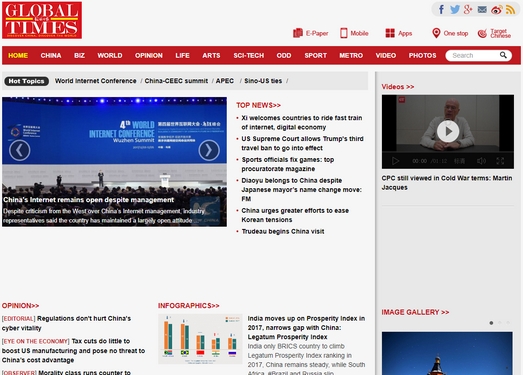Open the RSS feed icon

click(510, 9)
